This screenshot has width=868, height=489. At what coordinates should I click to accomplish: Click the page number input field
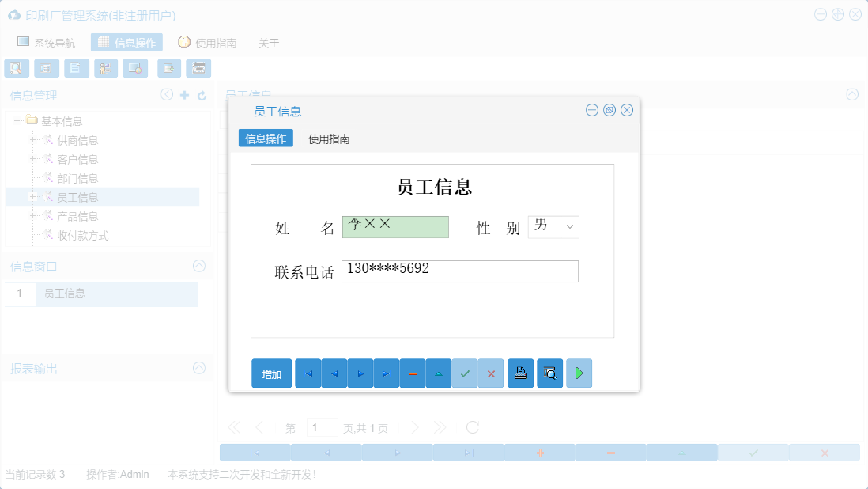click(x=323, y=427)
